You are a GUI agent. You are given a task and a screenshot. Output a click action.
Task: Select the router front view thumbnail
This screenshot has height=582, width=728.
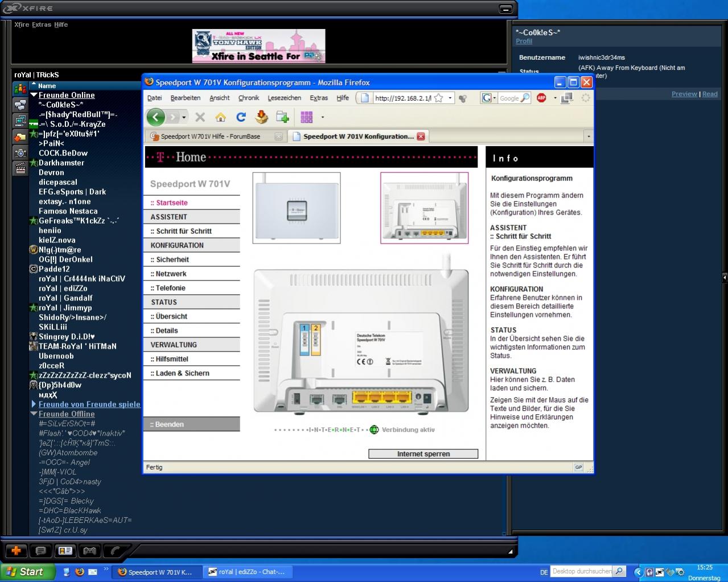297,208
